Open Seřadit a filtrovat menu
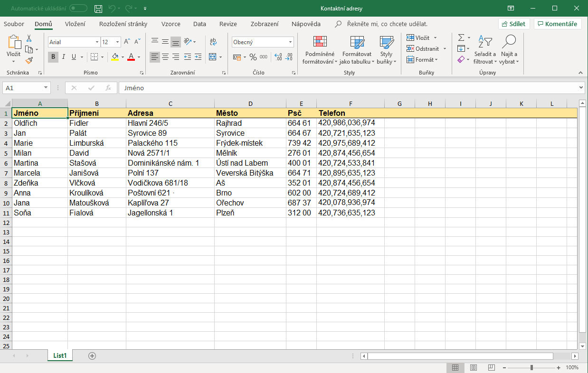This screenshot has height=373, width=588. (485, 50)
